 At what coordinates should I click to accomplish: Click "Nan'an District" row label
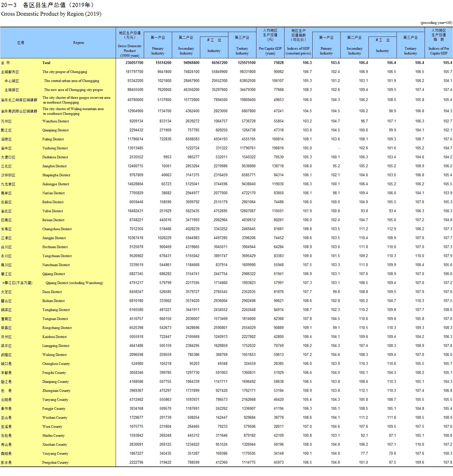click(53, 193)
